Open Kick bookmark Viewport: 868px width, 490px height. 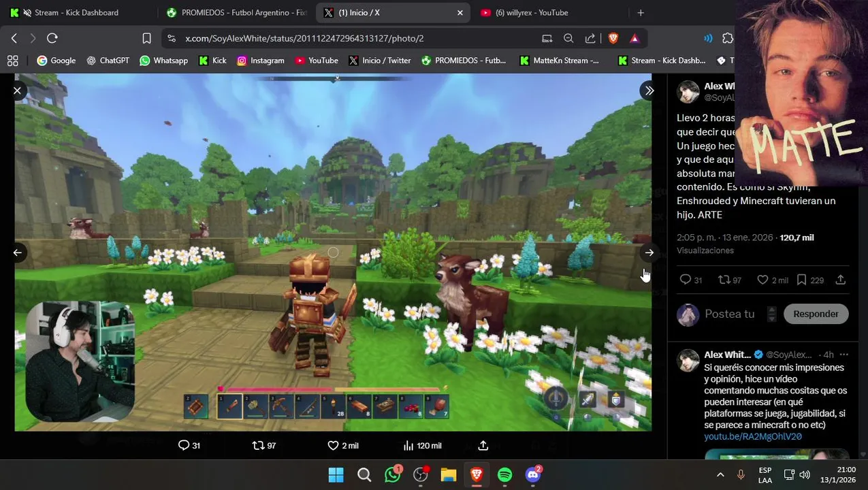212,61
